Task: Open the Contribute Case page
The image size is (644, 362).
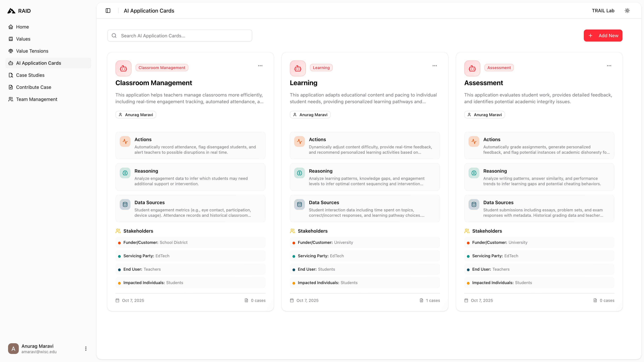Action: pos(33,87)
